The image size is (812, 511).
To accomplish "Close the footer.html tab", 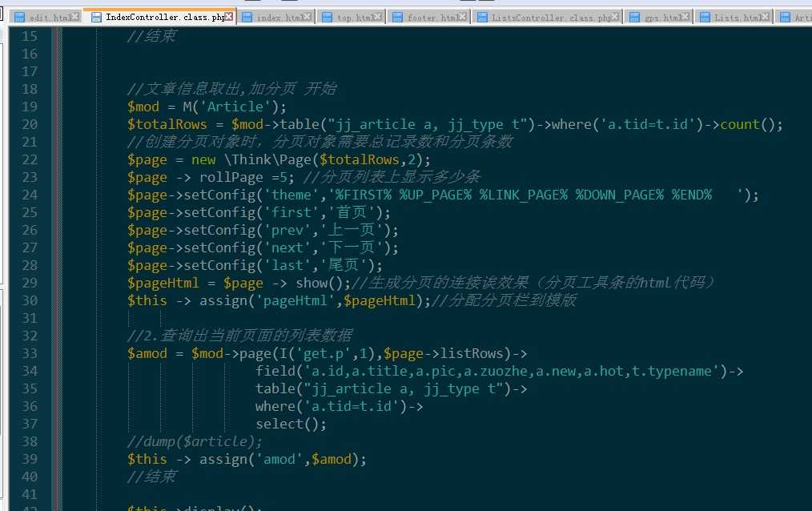I will 463,17.
